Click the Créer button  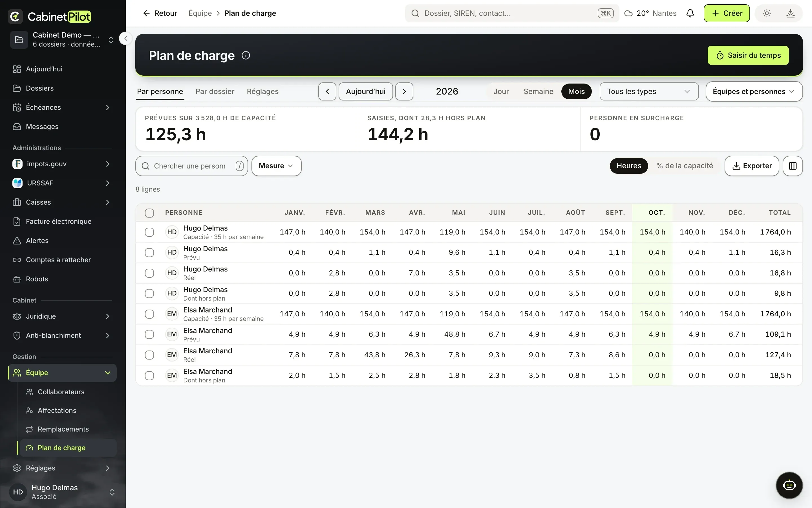coord(727,13)
